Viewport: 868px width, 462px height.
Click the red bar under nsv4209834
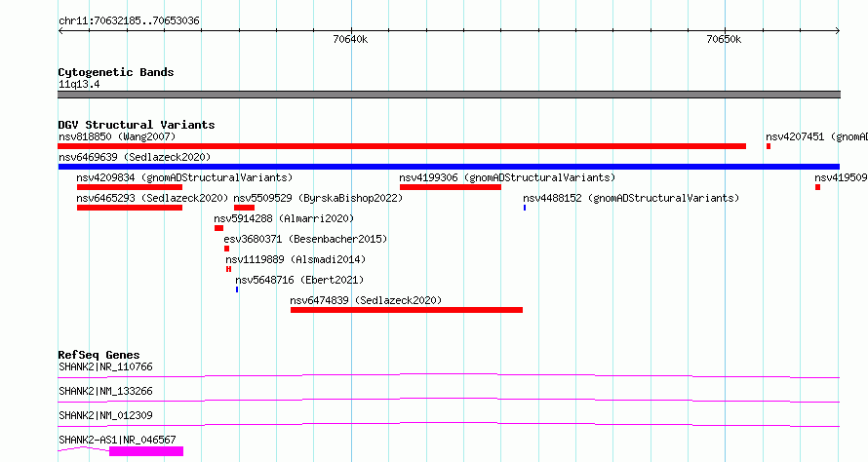click(130, 187)
